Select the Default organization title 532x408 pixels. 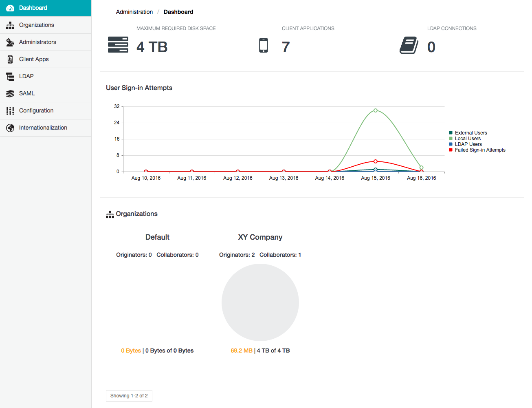(x=157, y=237)
